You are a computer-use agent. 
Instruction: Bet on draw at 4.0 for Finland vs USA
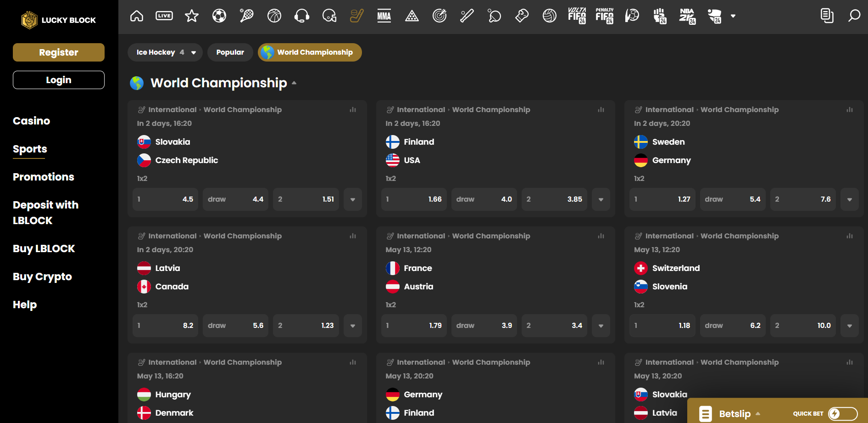(x=484, y=199)
